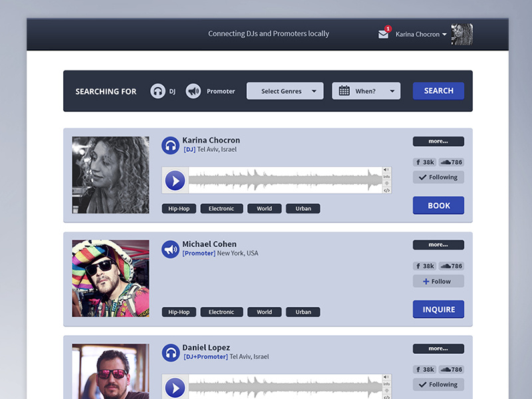This screenshot has width=532, height=399.
Task: Click SoundCloud 786 badge on Daniel's card
Action: [x=452, y=370]
